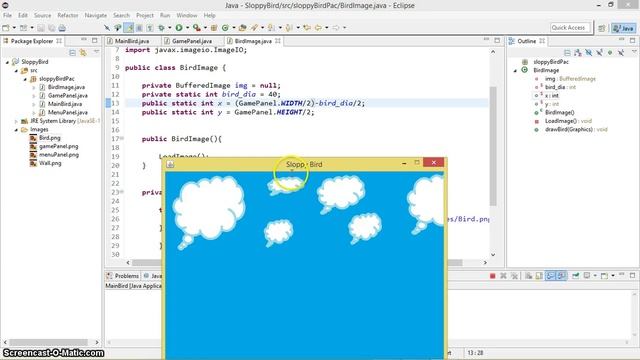Click the editor vertical scrollbar thumb

[x=493, y=146]
